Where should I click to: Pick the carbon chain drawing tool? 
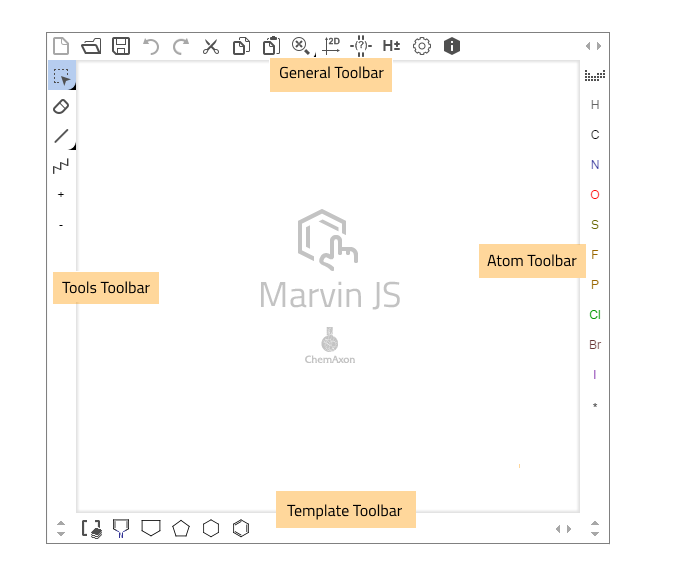[61, 165]
